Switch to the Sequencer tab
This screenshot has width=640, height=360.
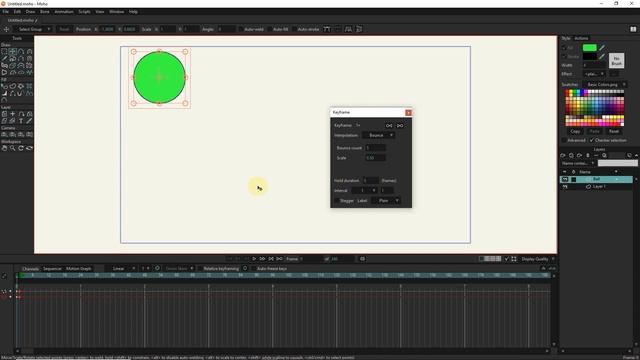click(52, 269)
